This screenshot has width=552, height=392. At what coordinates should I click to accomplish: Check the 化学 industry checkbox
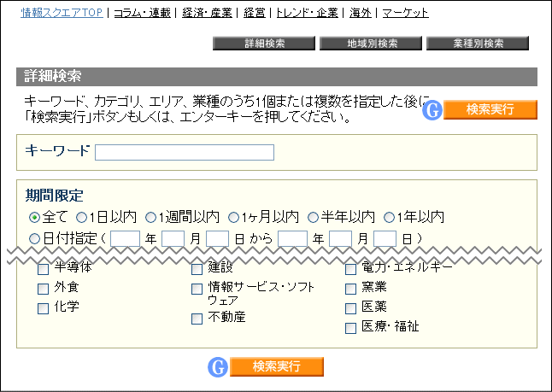coord(43,308)
